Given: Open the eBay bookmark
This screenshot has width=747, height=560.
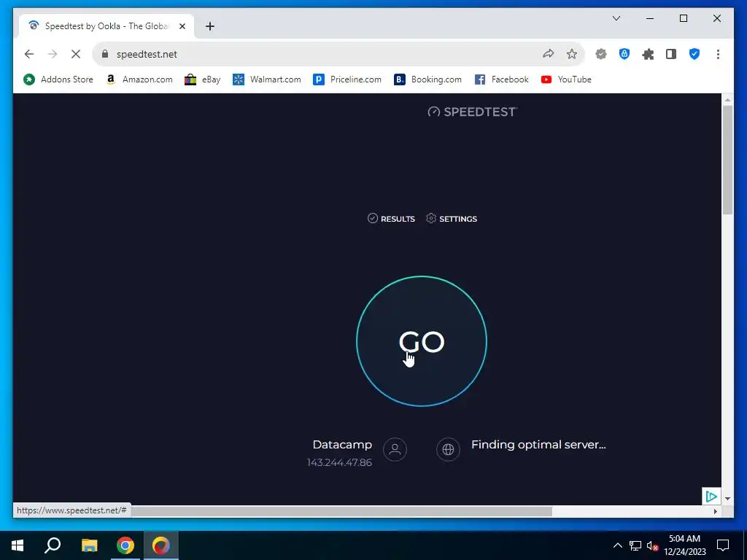Looking at the screenshot, I should [203, 79].
